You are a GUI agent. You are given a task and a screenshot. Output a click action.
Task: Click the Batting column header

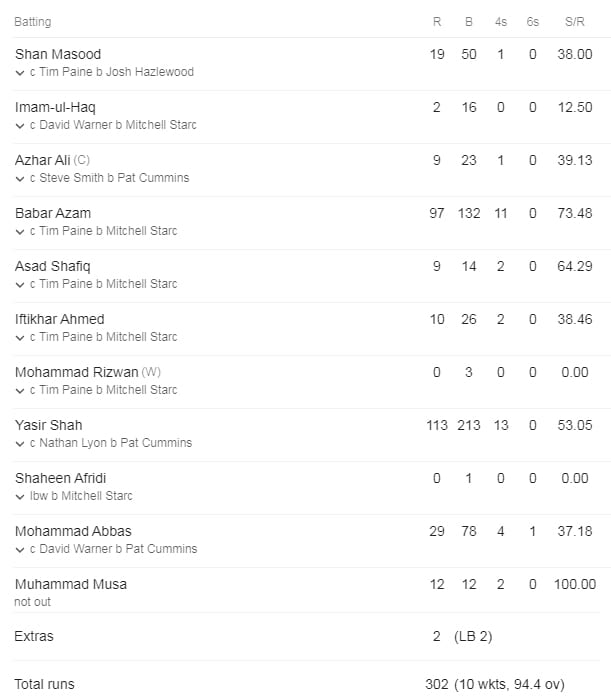pyautogui.click(x=32, y=21)
